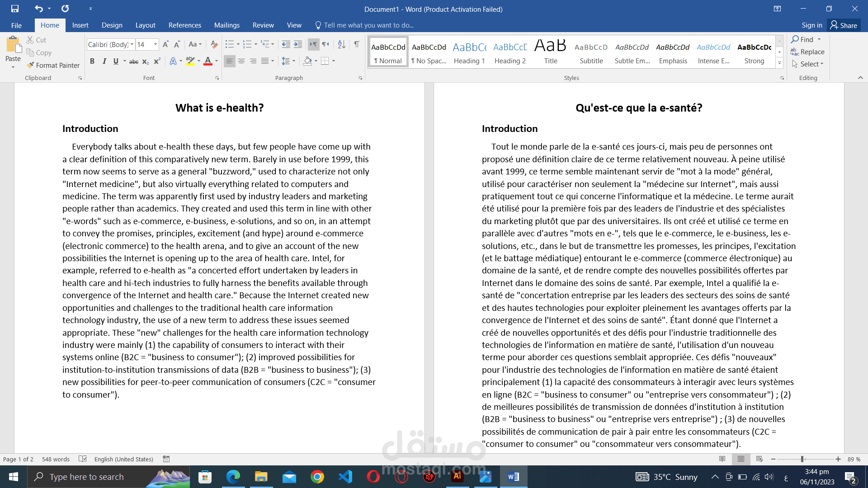
Task: Click the Share button
Action: tap(844, 25)
